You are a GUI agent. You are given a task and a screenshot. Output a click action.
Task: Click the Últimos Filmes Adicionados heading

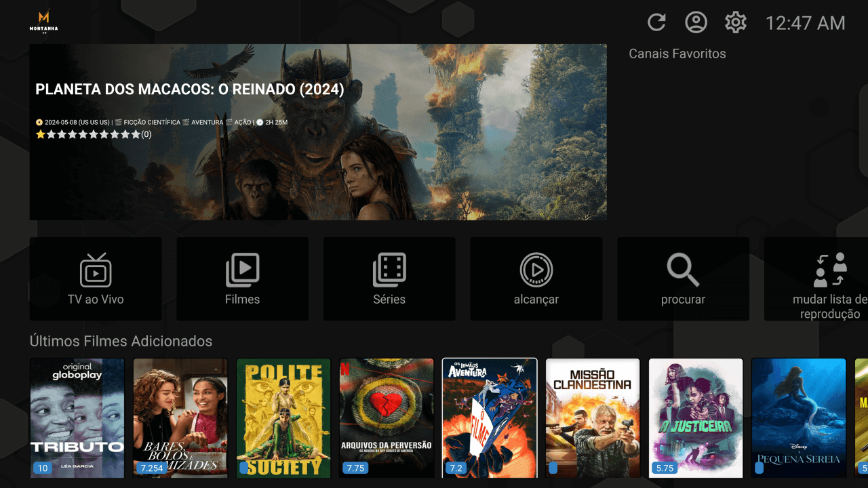pyautogui.click(x=121, y=341)
